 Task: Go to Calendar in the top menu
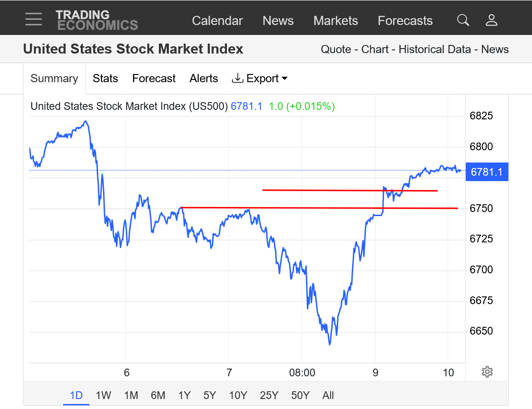[217, 21]
